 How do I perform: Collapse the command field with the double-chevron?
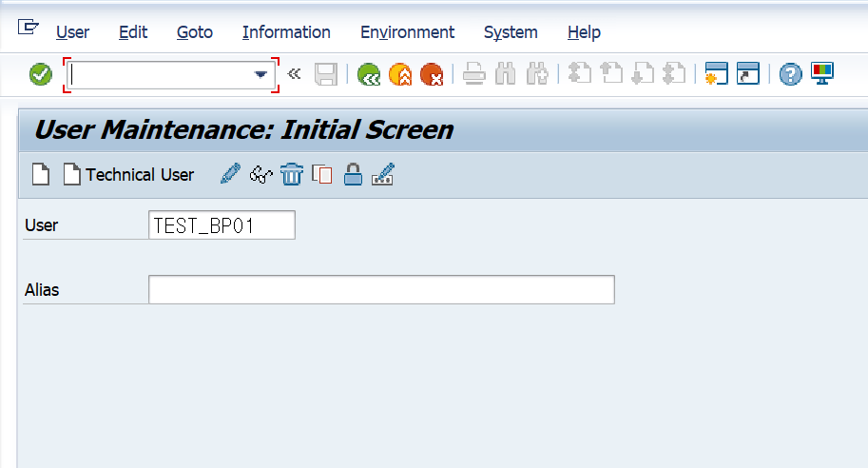pyautogui.click(x=294, y=73)
